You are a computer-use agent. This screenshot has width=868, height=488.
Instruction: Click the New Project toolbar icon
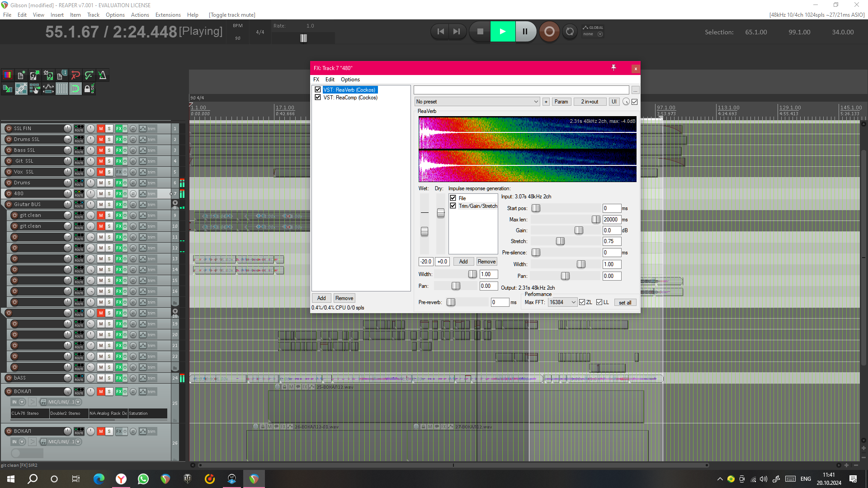coord(21,75)
